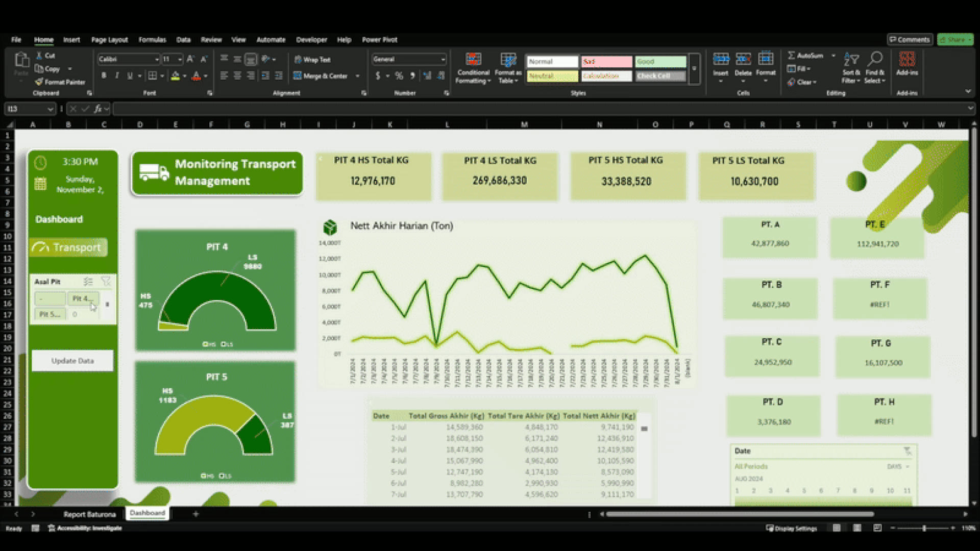Viewport: 980px width, 551px height.
Task: Toggle Wrap Text
Action: (312, 60)
